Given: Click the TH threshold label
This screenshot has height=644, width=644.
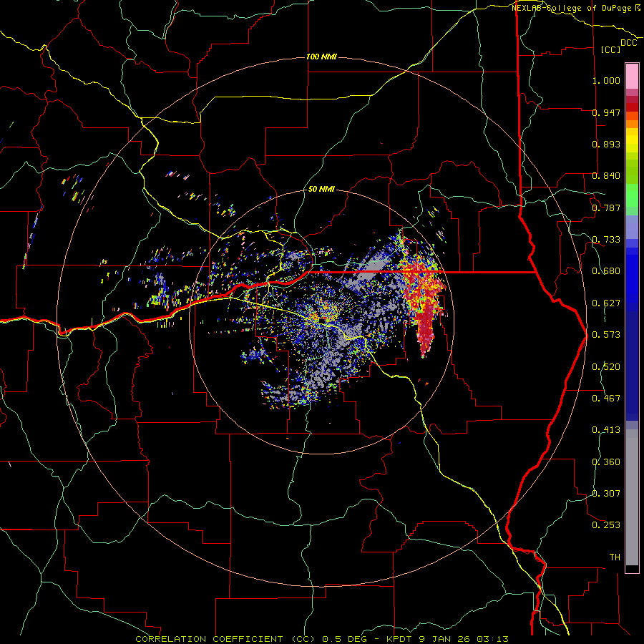Looking at the screenshot, I should 615,557.
